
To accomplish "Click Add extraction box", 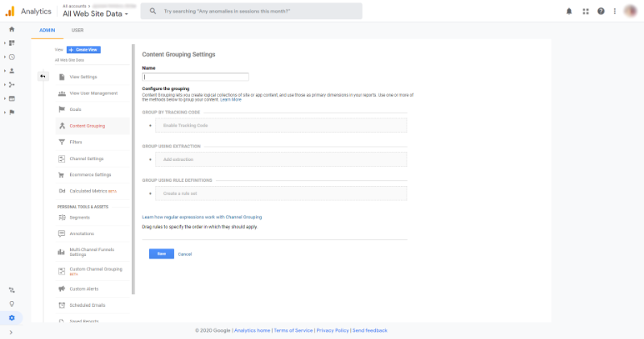I will (281, 159).
